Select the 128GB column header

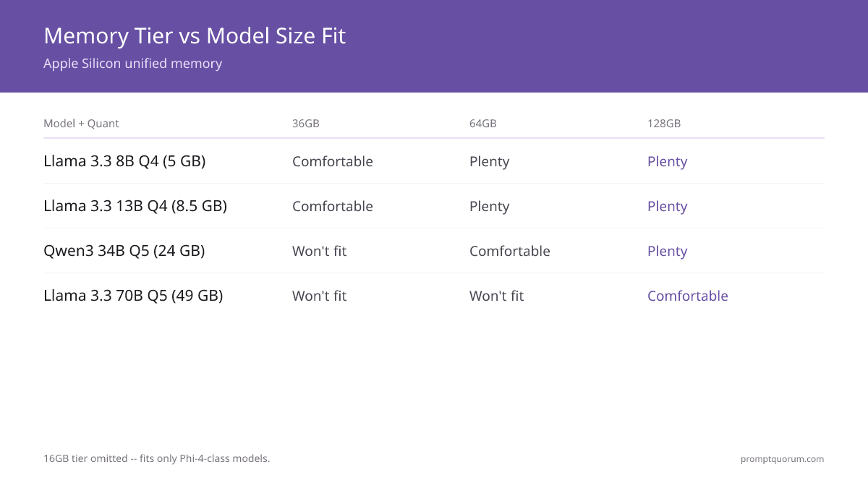coord(663,124)
